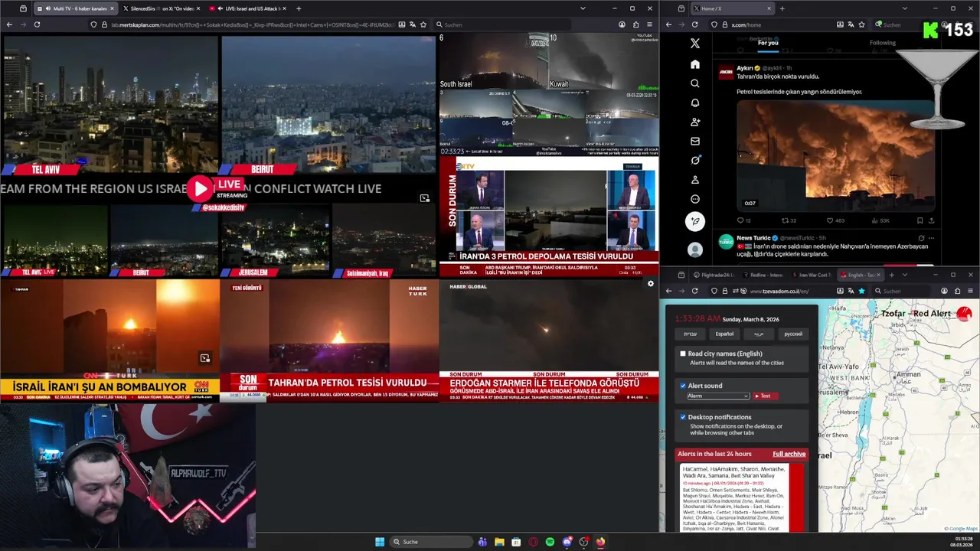The height and width of the screenshot is (551, 980).
Task: Open new tab in Multi TV window
Action: point(299,8)
